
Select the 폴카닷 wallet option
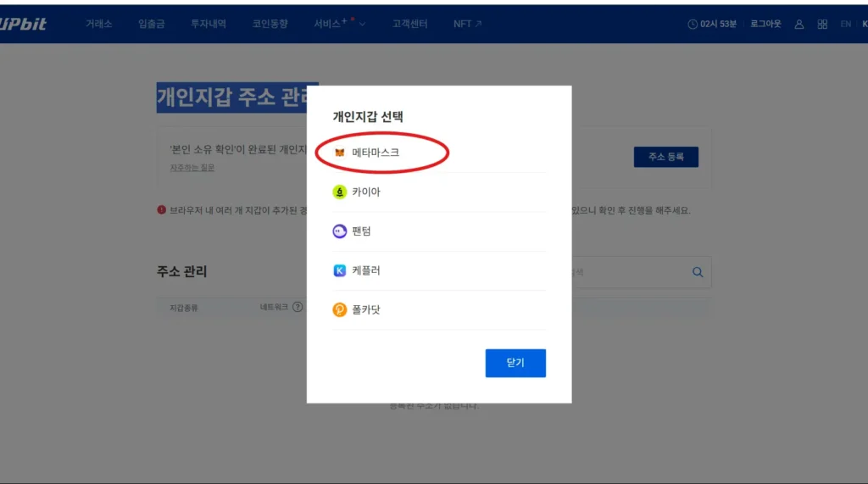tap(439, 309)
